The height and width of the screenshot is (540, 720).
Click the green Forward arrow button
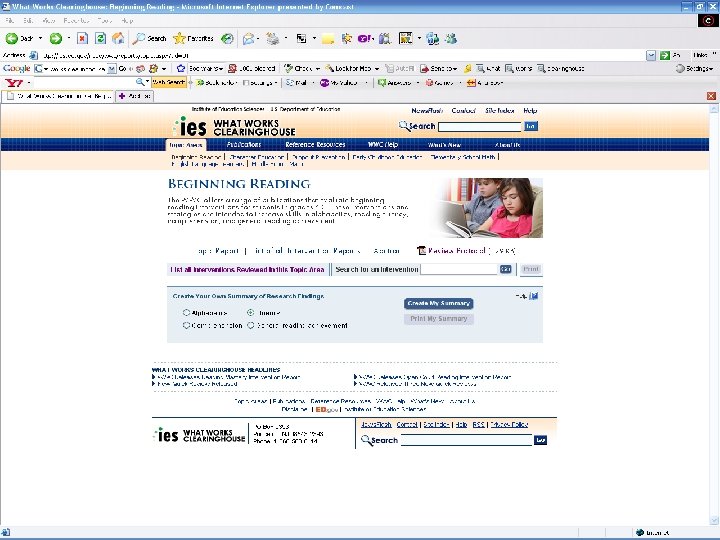pyautogui.click(x=56, y=39)
